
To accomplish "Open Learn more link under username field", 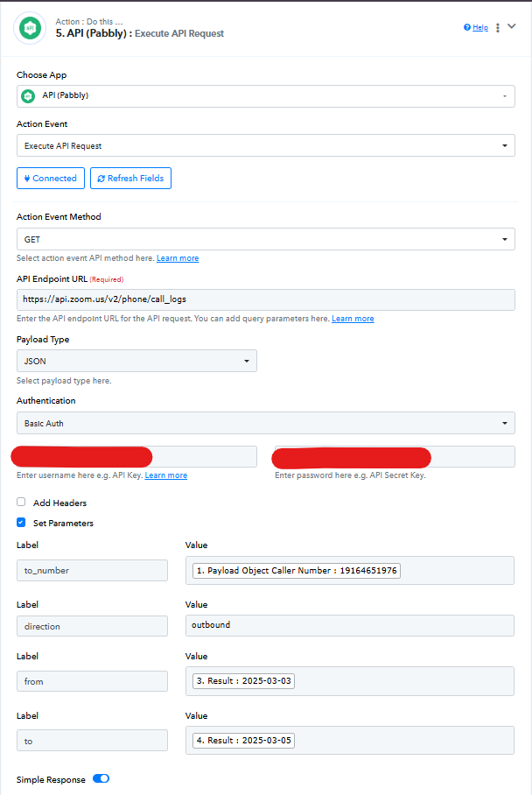I will (x=165, y=475).
